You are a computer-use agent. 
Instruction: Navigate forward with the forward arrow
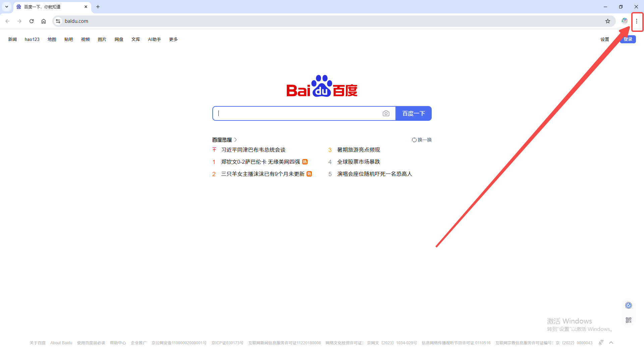[x=19, y=21]
